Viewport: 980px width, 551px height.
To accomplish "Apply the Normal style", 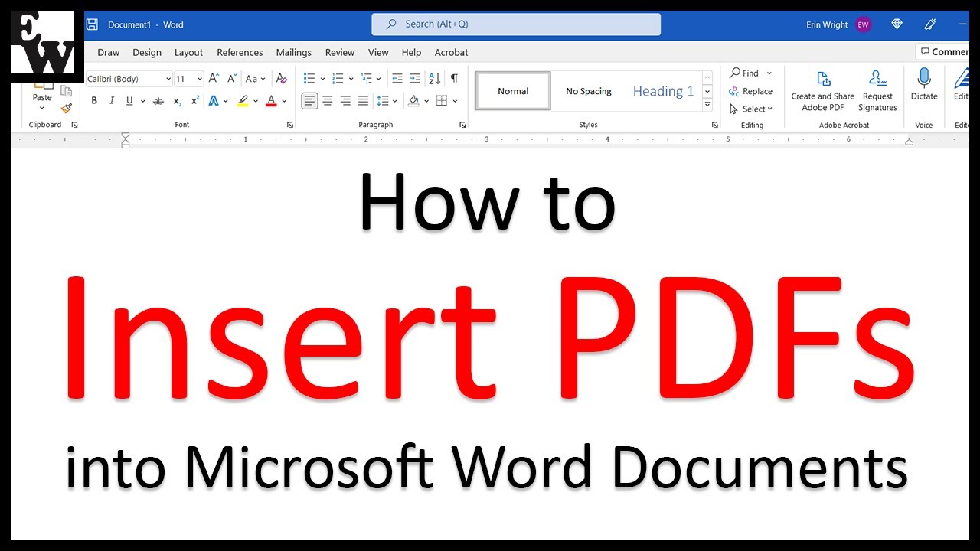I will click(513, 91).
